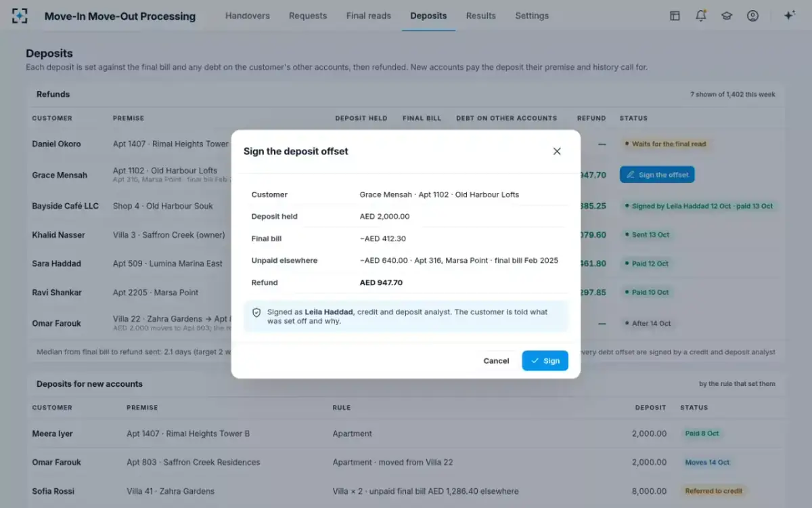The width and height of the screenshot is (812, 508).
Task: Click the Move-In Move-Out Processing title
Action: click(x=120, y=16)
